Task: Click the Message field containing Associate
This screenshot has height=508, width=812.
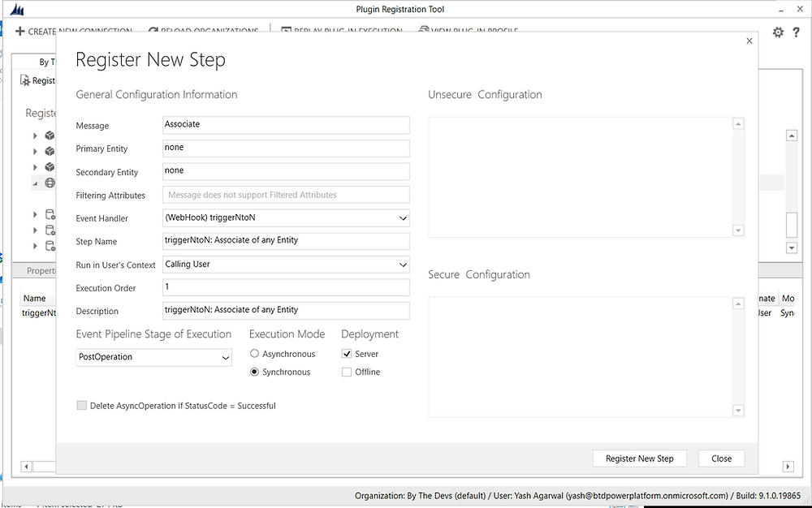Action: 286,125
